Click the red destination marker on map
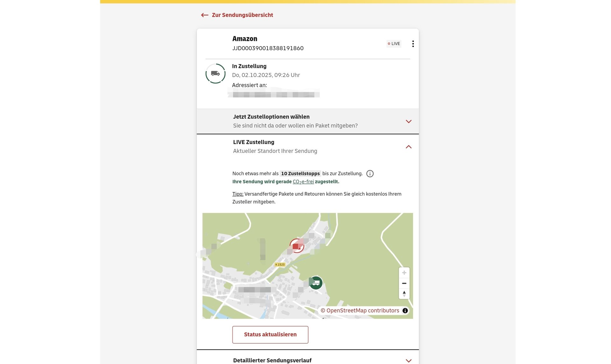The image size is (611, 364). (297, 246)
